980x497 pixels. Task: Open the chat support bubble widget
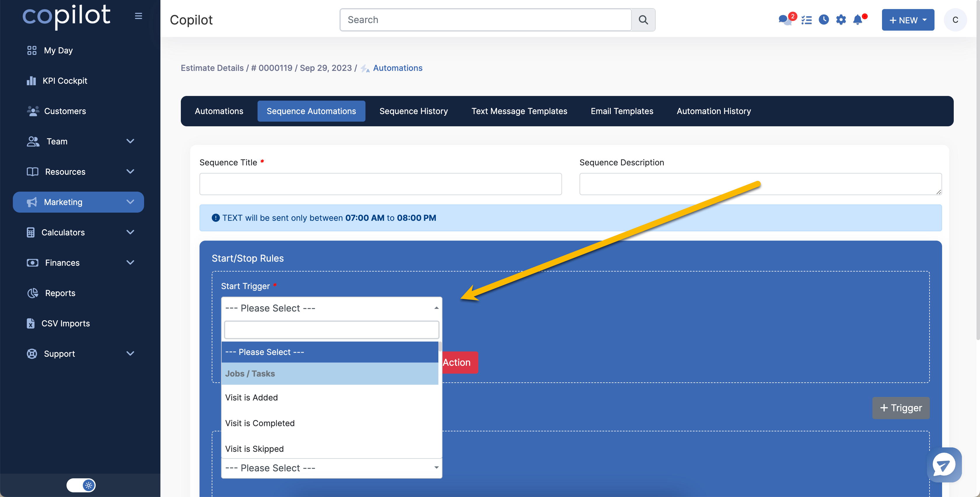point(944,465)
